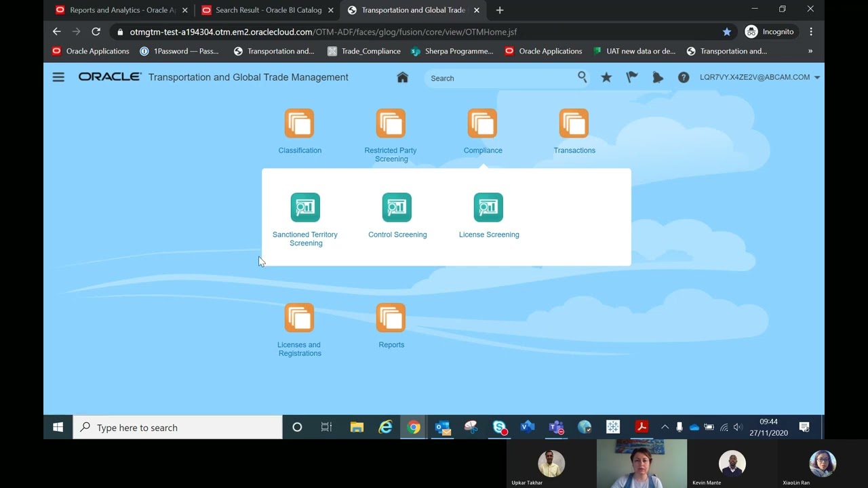This screenshot has width=868, height=488.
Task: Open Cortana circle in taskbar
Action: coord(297,427)
